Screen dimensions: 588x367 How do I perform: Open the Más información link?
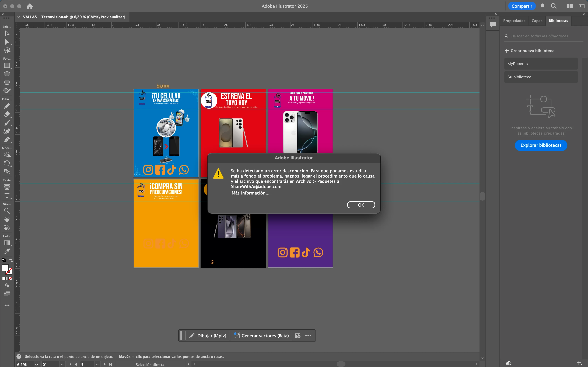[x=250, y=193]
